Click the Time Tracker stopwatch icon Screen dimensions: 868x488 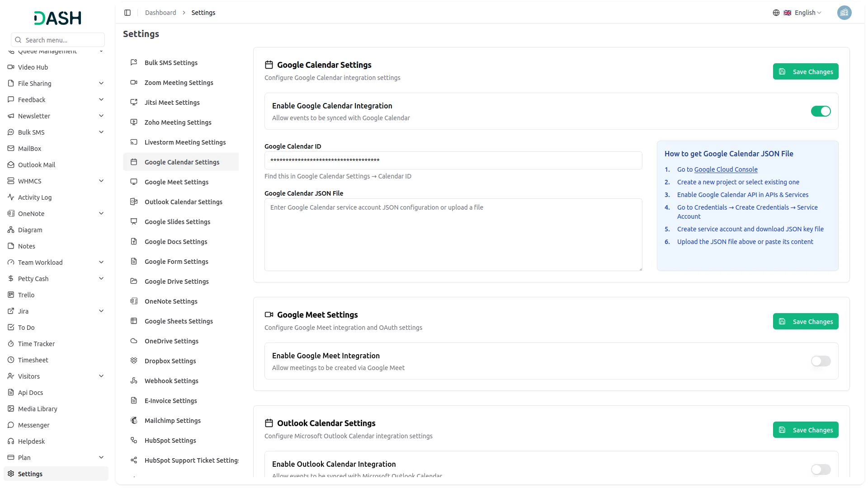click(x=11, y=344)
